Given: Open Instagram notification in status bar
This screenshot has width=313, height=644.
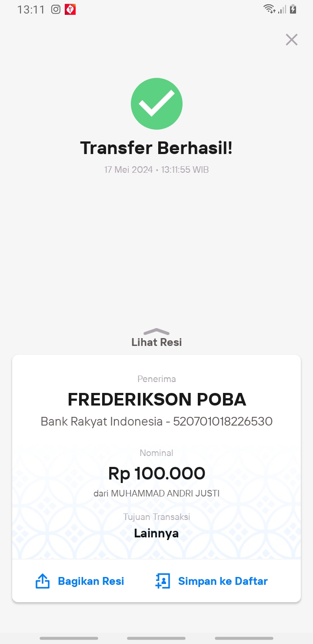Looking at the screenshot, I should pyautogui.click(x=56, y=9).
